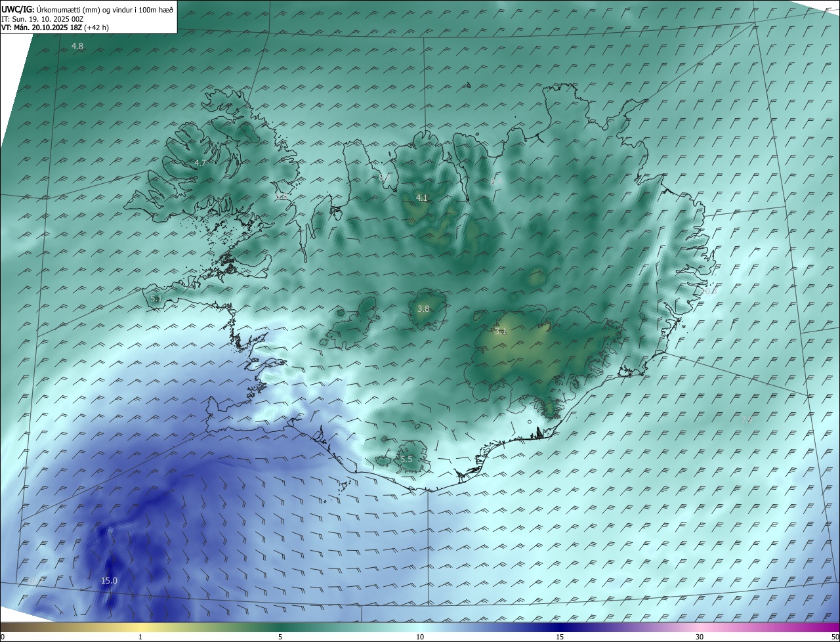
Task: Click the color scale legend bar
Action: pyautogui.click(x=420, y=627)
